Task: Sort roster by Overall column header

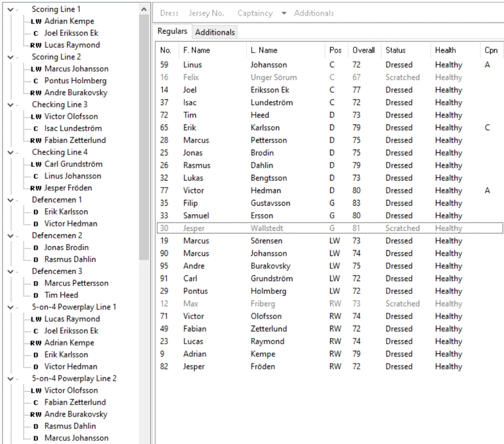Action: pos(363,50)
